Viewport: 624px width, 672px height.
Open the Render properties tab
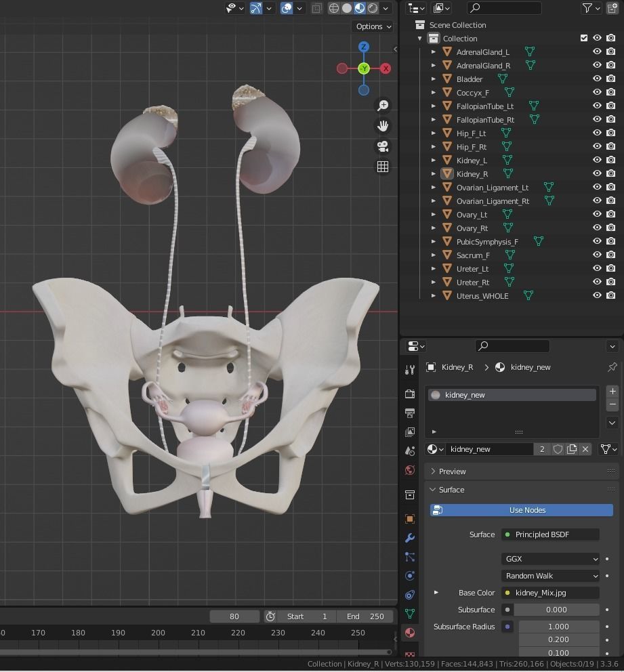tap(410, 394)
